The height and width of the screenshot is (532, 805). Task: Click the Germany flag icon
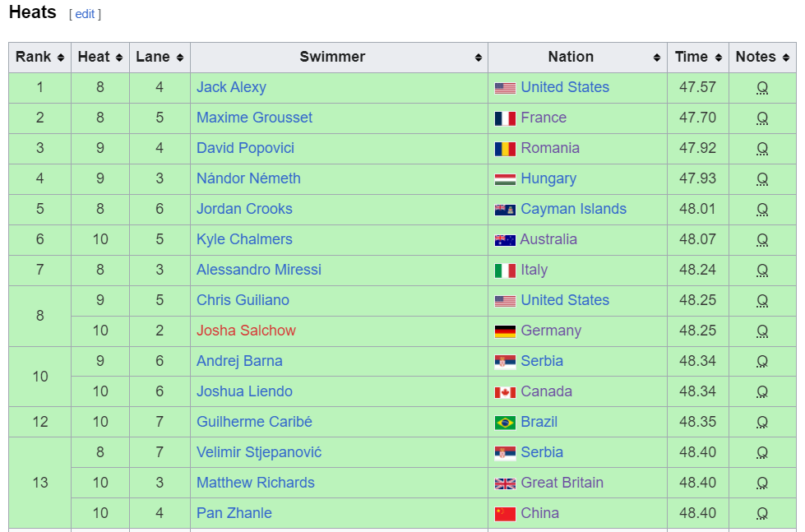[505, 331]
